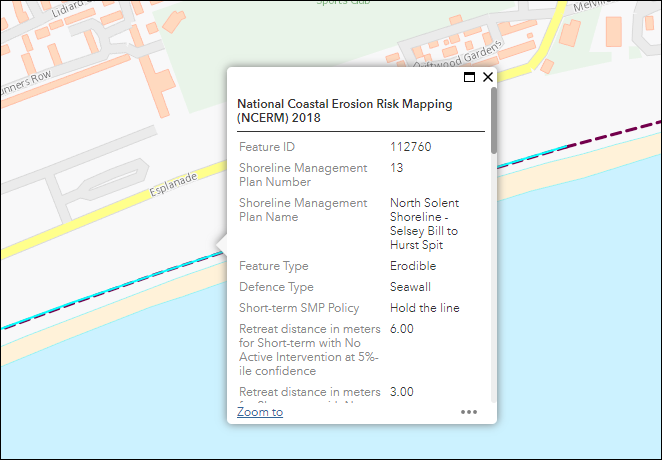This screenshot has height=460, width=662.
Task: Open the three-dot more options menu
Action: point(469,412)
